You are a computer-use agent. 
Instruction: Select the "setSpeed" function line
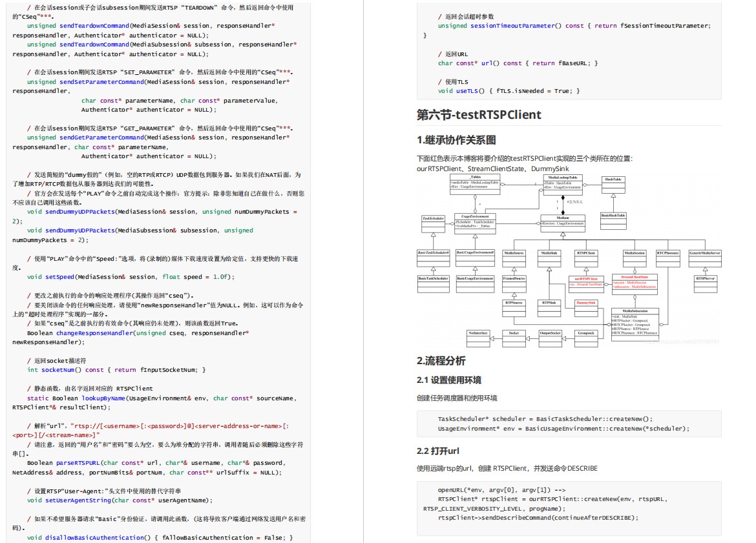pyautogui.click(x=131, y=277)
